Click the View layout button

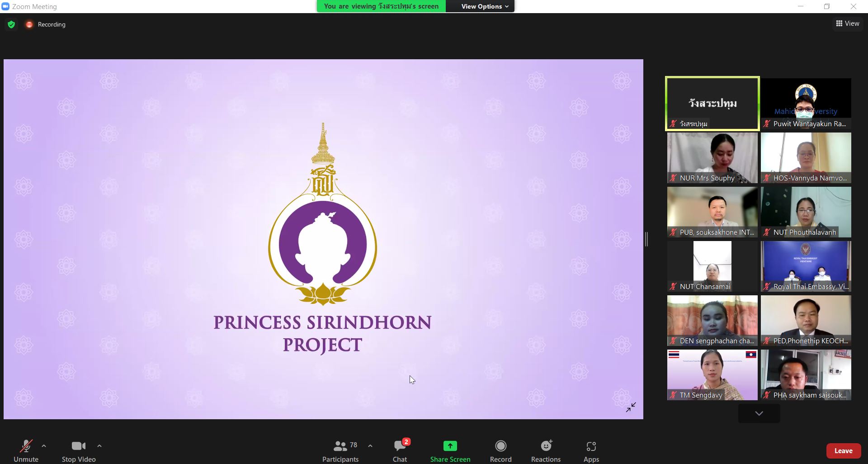[x=847, y=24]
